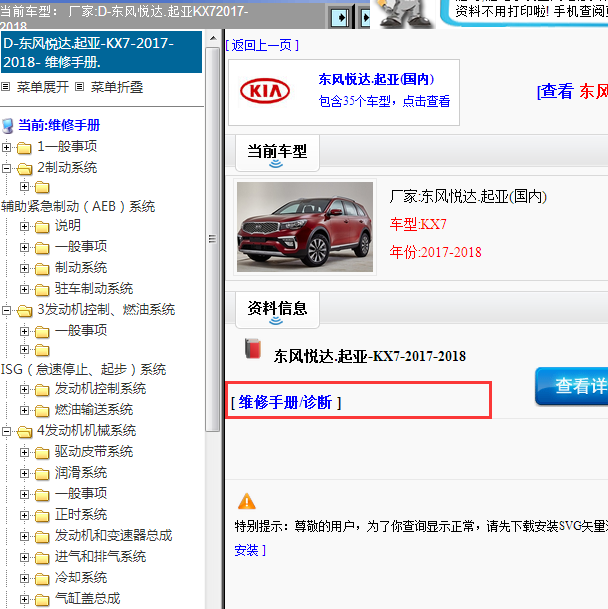The height and width of the screenshot is (609, 608).
Task: Click the folder icon beside 驻车制动系统
Action: (42, 289)
